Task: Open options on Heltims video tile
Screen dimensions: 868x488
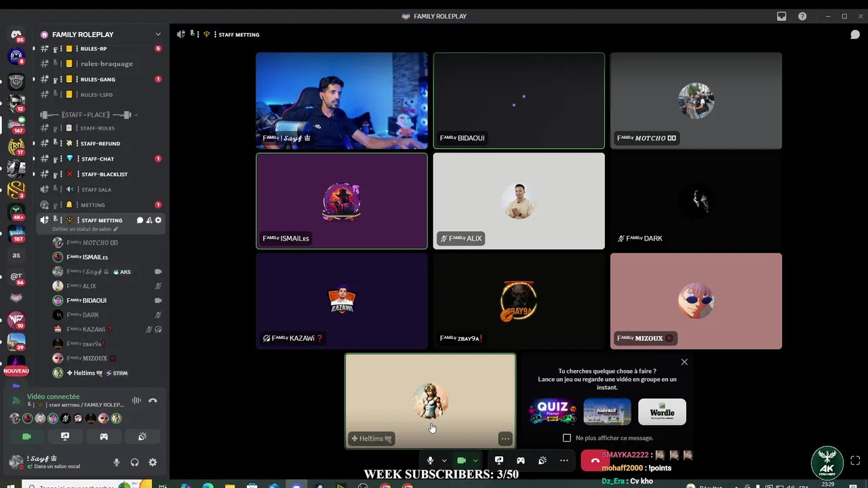Action: point(505,439)
